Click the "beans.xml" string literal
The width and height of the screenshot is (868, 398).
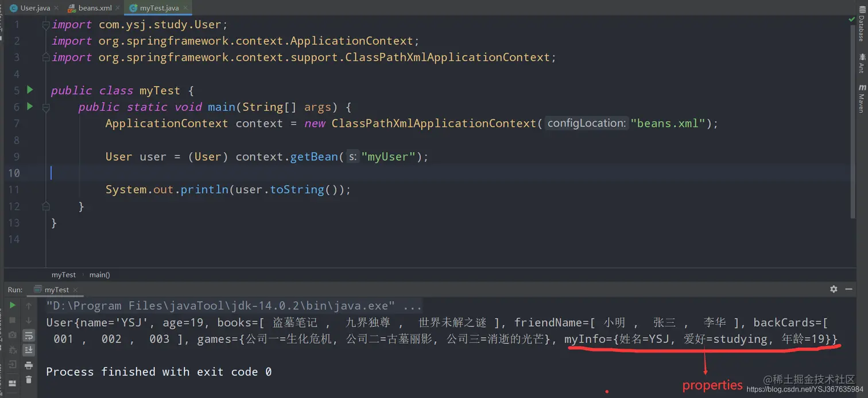tap(668, 123)
